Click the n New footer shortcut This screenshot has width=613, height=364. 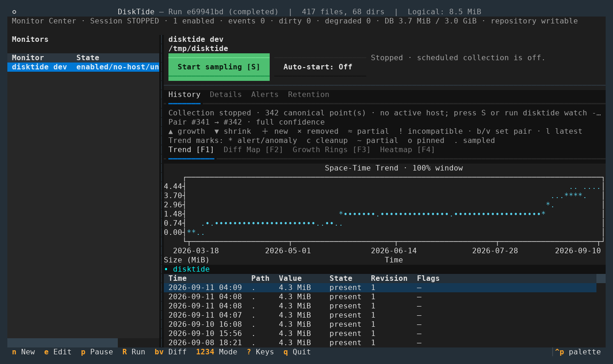[23, 352]
